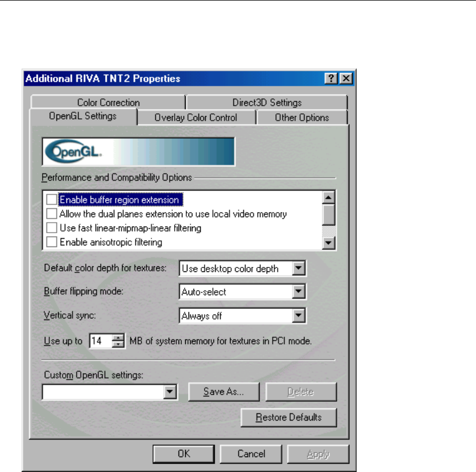Toggle fast linear-mipmap-linear filtering checkbox
The height and width of the screenshot is (472, 476).
[51, 228]
